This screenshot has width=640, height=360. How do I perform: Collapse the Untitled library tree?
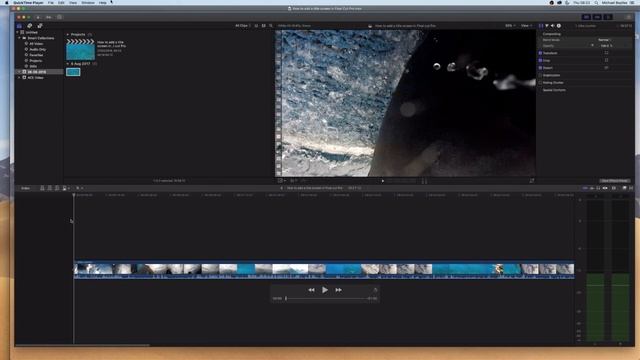coord(17,32)
